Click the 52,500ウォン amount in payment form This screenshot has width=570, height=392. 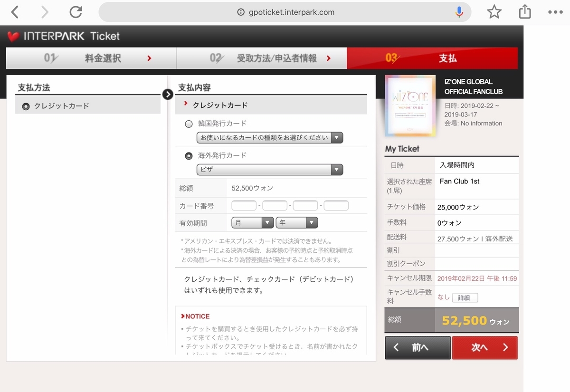[252, 188]
